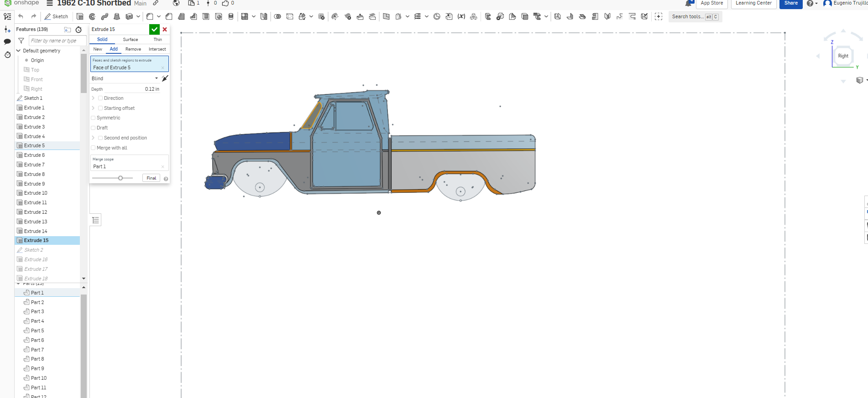Click the selection box icon before Search tools
The image size is (868, 398).
click(659, 16)
